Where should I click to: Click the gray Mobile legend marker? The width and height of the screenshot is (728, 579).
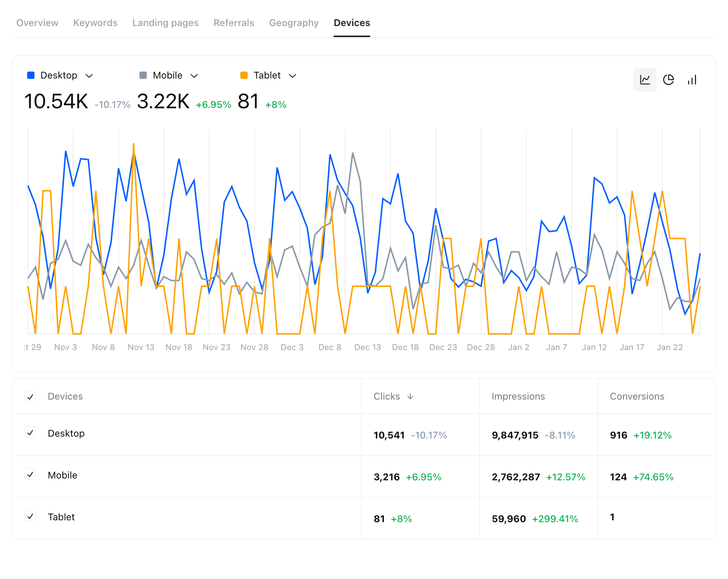143,75
